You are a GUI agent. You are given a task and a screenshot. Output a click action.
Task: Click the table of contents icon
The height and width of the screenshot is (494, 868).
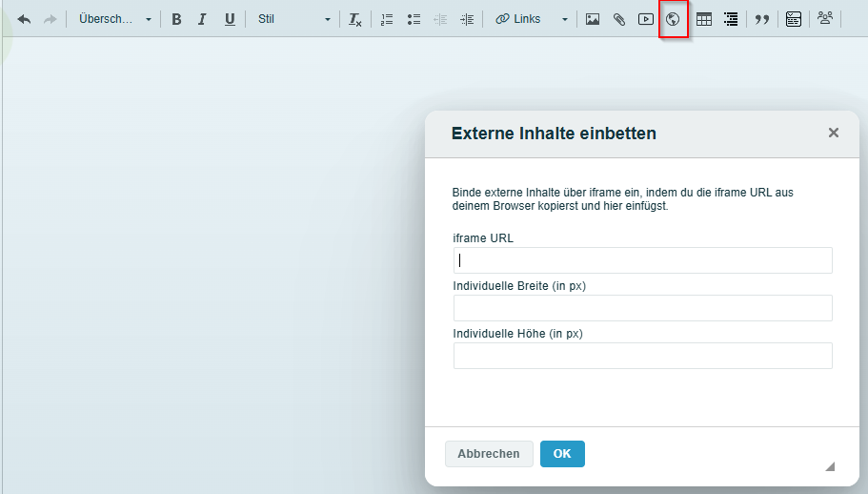tap(731, 19)
